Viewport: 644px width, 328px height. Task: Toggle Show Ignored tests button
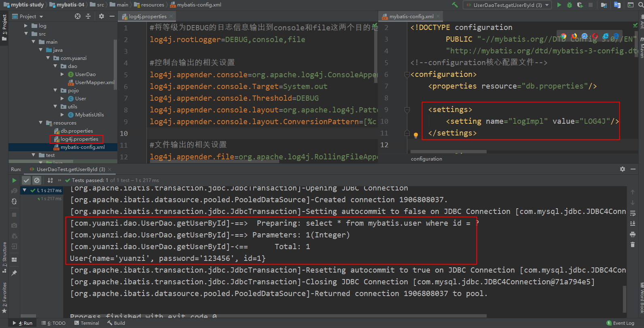(x=37, y=180)
